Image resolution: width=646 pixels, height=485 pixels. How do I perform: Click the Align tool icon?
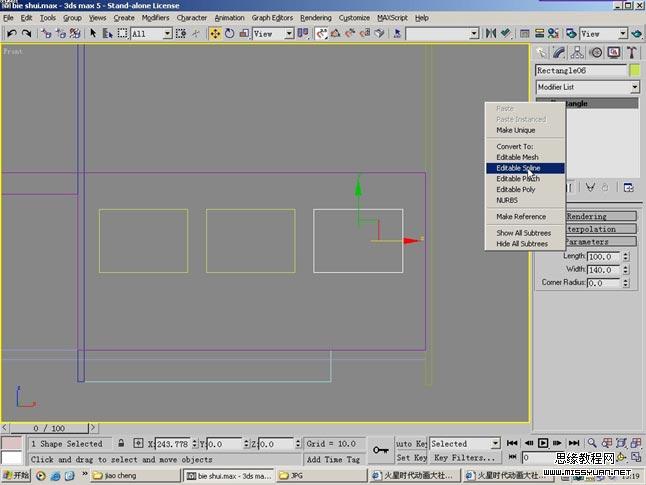(x=506, y=33)
